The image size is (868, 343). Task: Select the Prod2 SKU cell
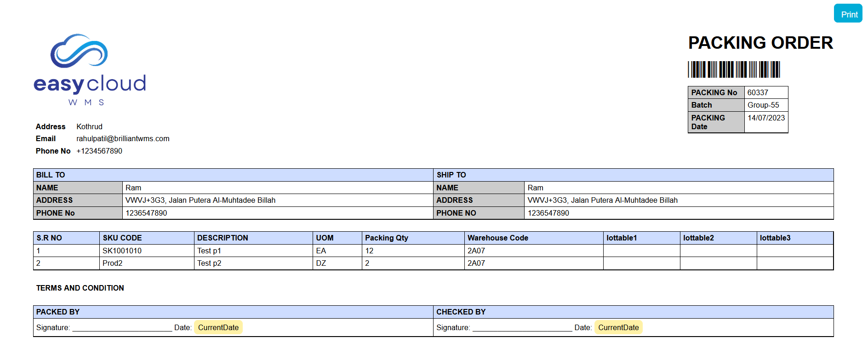point(113,263)
